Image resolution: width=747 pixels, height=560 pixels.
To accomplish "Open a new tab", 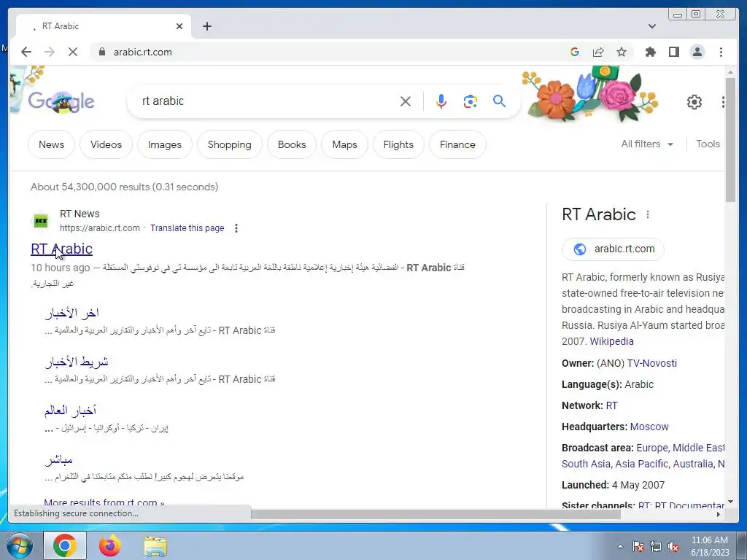I will [x=206, y=26].
